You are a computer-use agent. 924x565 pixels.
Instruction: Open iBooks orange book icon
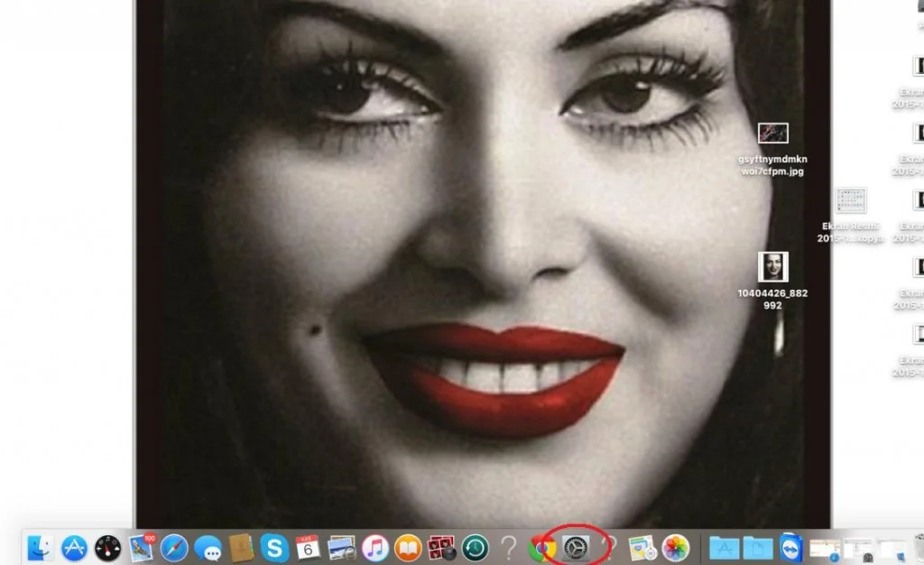coord(408,548)
